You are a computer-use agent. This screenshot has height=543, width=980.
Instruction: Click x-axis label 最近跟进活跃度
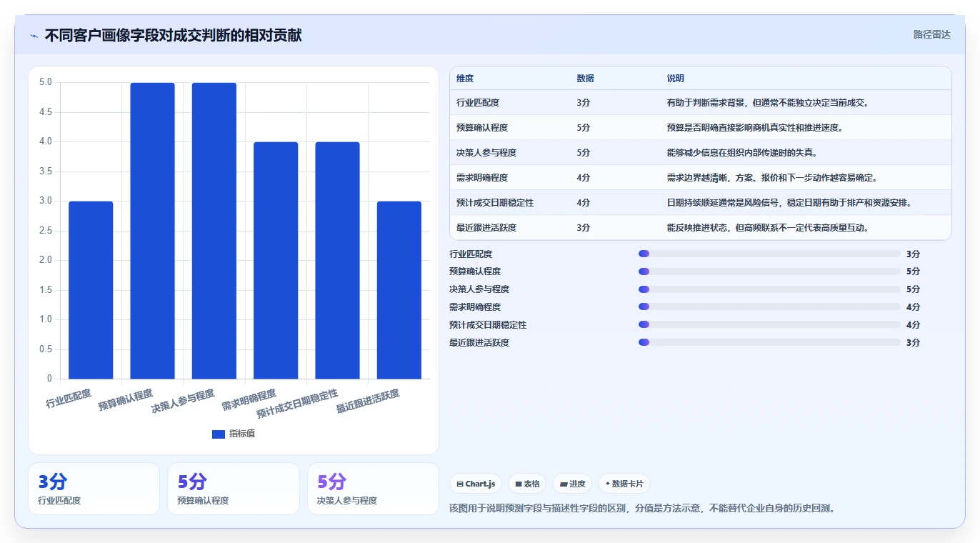(368, 402)
